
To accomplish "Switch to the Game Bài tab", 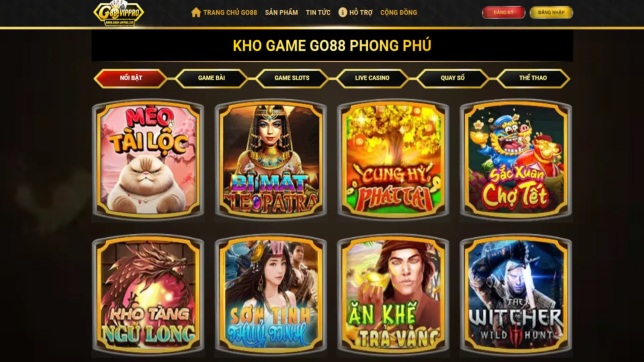I will [x=211, y=78].
